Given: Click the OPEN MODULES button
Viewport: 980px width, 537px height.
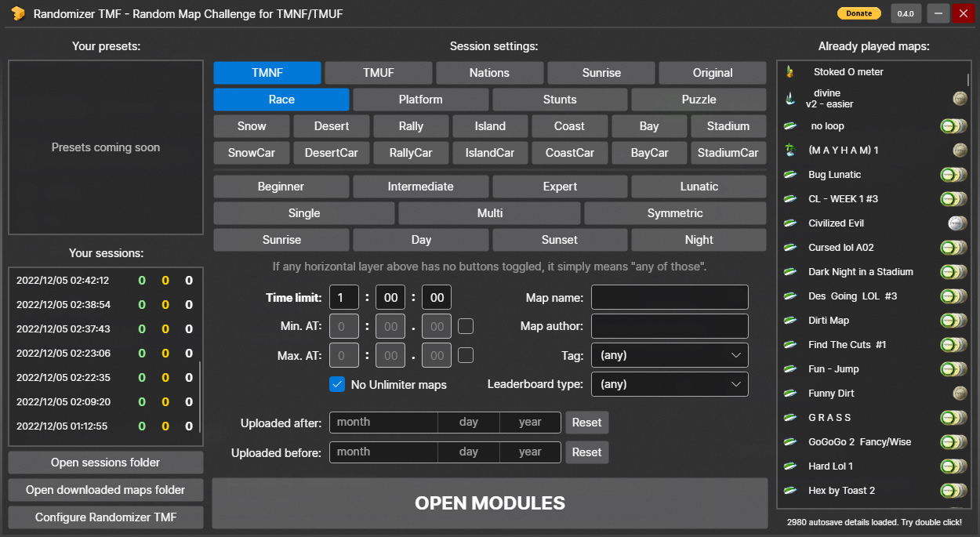Looking at the screenshot, I should 490,503.
